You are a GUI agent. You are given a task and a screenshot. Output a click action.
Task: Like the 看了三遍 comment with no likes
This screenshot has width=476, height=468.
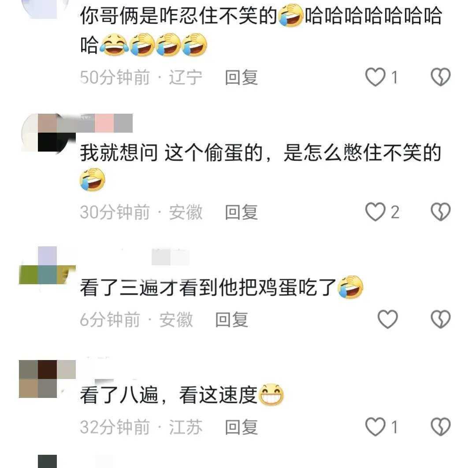388,319
